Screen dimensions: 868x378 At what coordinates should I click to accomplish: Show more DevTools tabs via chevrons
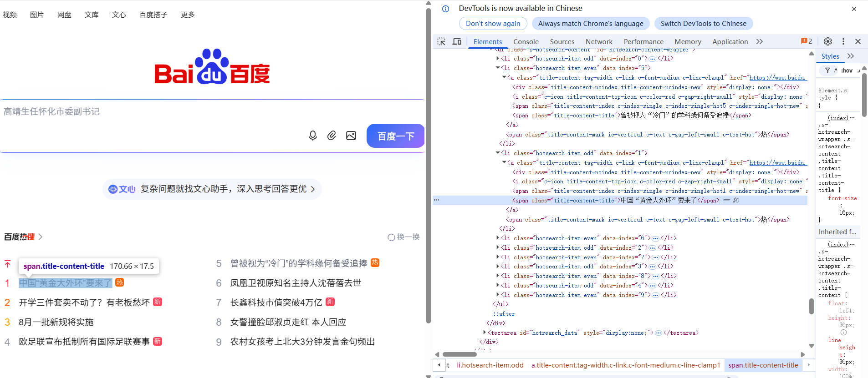(760, 41)
